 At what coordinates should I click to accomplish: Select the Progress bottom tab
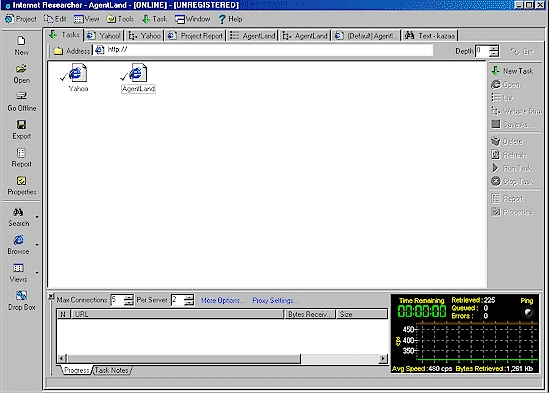coord(76,370)
